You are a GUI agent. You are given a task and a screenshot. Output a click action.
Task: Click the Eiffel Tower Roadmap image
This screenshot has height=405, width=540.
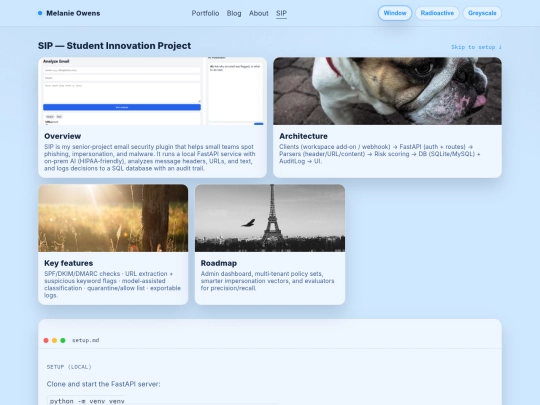270,218
